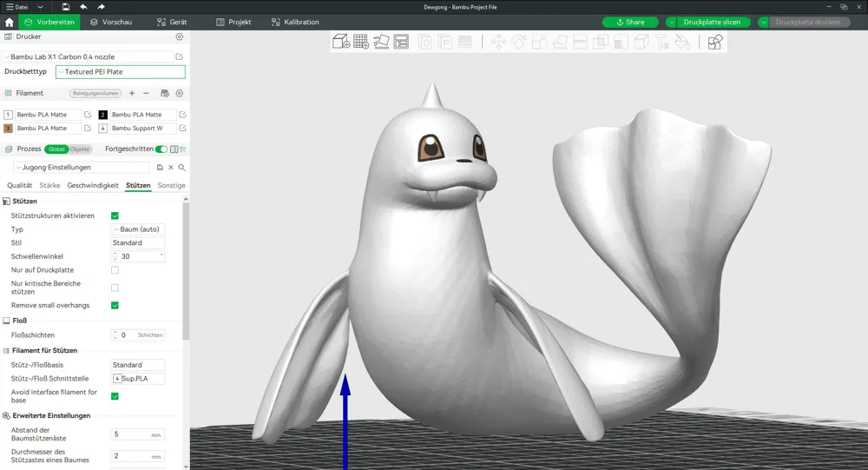
Task: Click the Home icon in top bar
Action: (9, 23)
